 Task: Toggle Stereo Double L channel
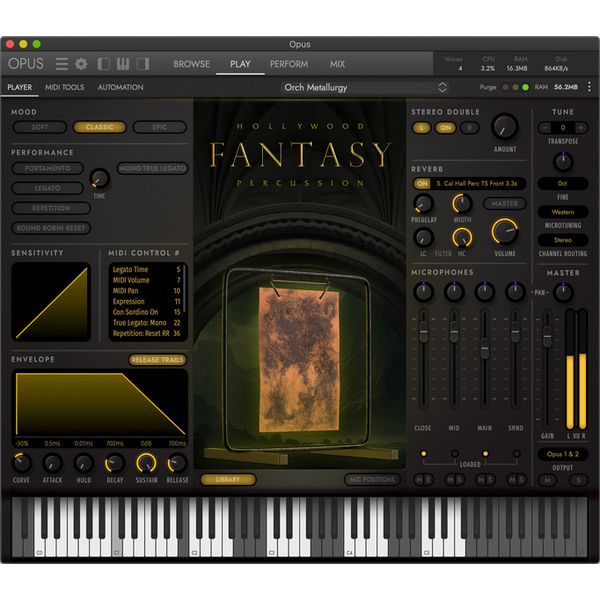tap(422, 128)
